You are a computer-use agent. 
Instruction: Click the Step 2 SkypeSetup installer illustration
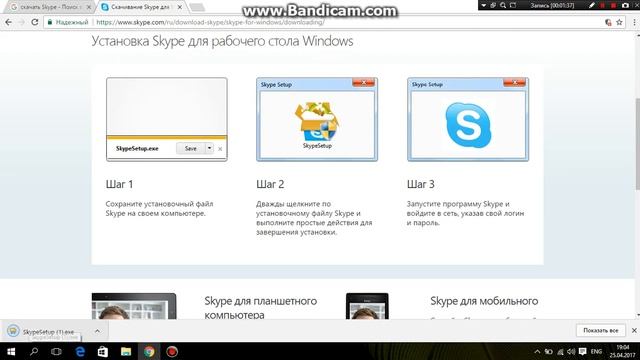(x=317, y=119)
